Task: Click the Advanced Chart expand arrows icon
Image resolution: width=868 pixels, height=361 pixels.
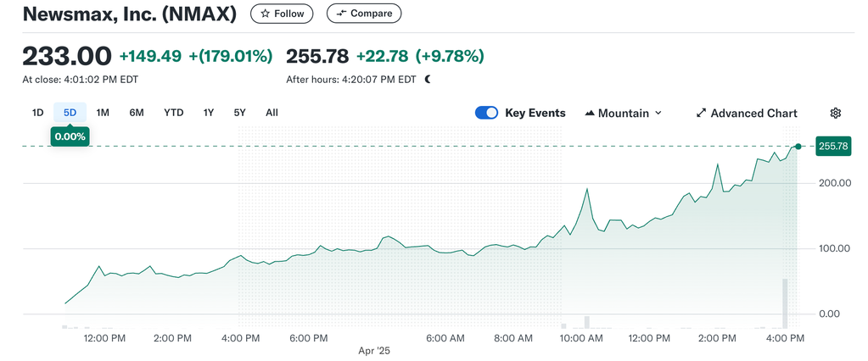Action: click(702, 114)
